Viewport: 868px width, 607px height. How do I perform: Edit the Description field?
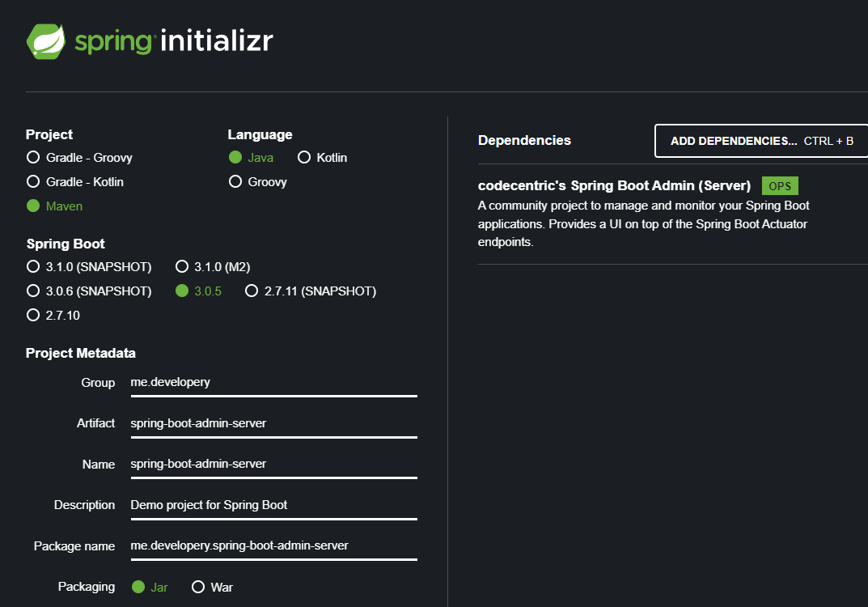click(x=274, y=505)
